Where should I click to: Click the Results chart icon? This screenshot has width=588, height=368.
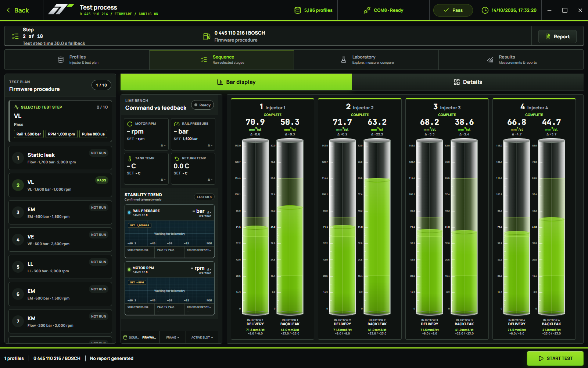click(x=490, y=60)
